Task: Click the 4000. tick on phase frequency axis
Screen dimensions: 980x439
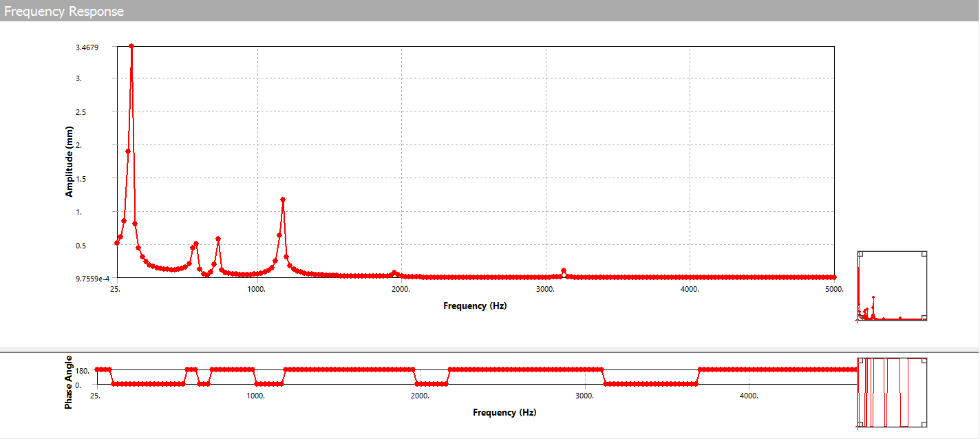Action: pos(749,396)
